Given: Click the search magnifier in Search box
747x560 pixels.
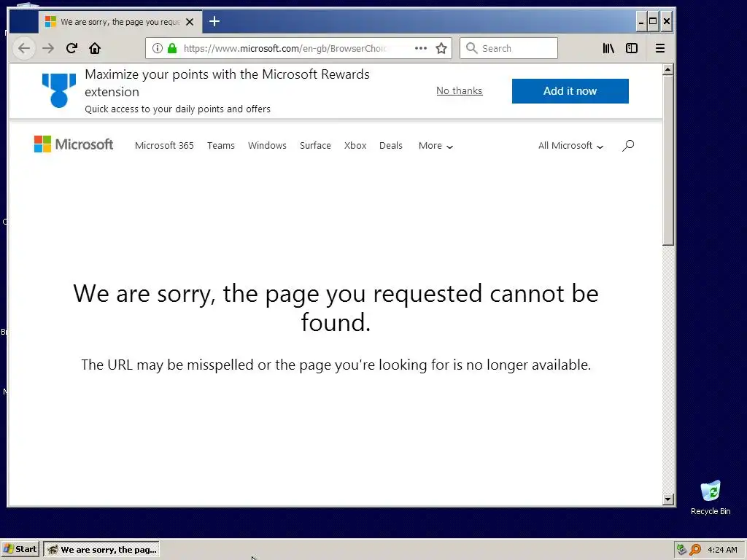Looking at the screenshot, I should click(x=471, y=48).
